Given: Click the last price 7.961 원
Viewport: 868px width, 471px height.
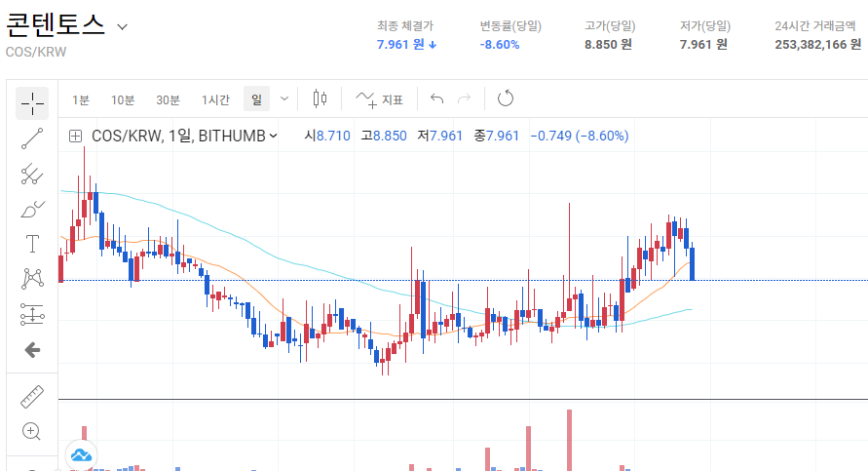Looking at the screenshot, I should (406, 44).
